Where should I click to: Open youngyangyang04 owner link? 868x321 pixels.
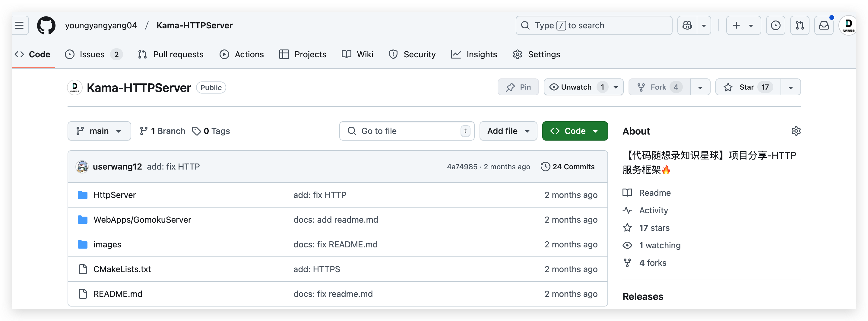pos(101,25)
